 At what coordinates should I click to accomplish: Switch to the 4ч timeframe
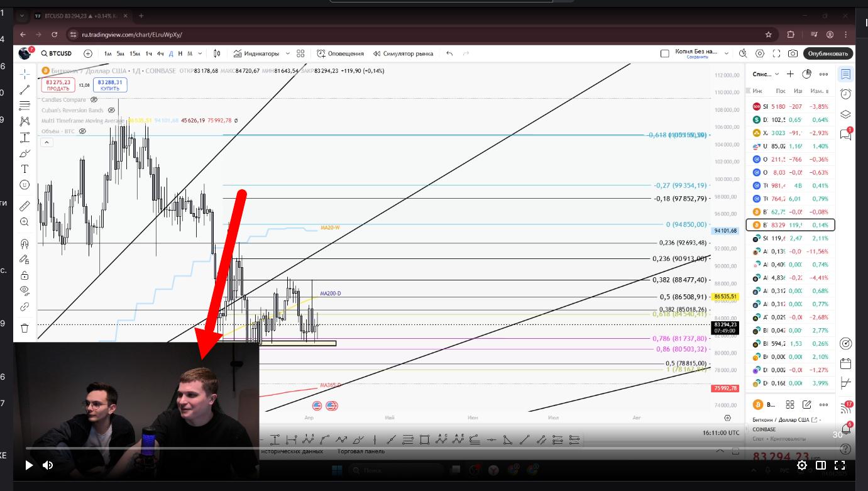(161, 53)
